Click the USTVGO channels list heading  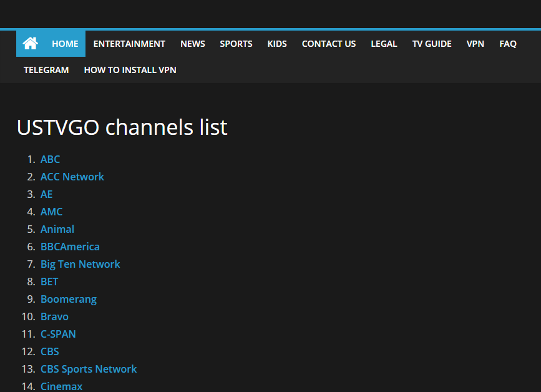122,127
